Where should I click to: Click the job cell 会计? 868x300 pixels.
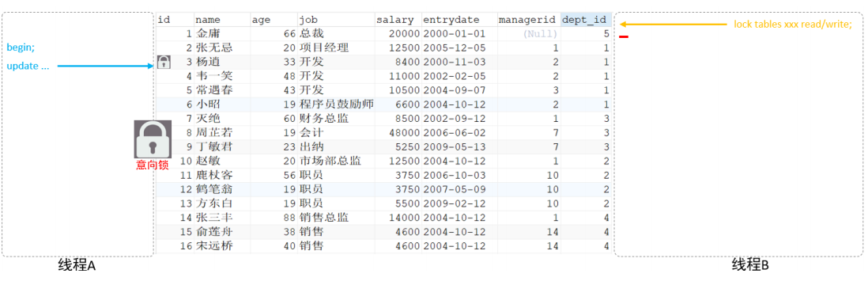pyautogui.click(x=311, y=132)
